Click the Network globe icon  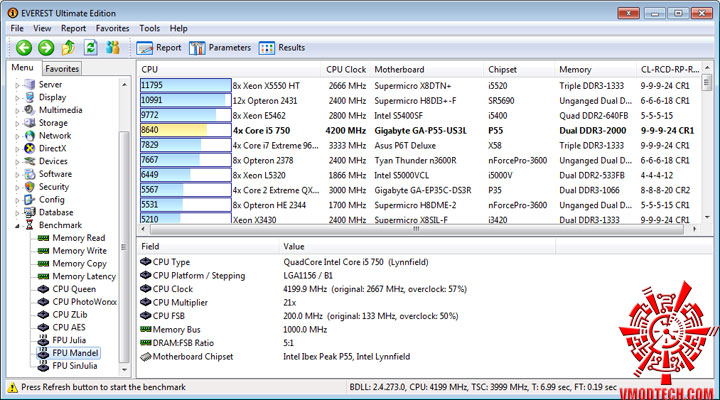(30, 135)
